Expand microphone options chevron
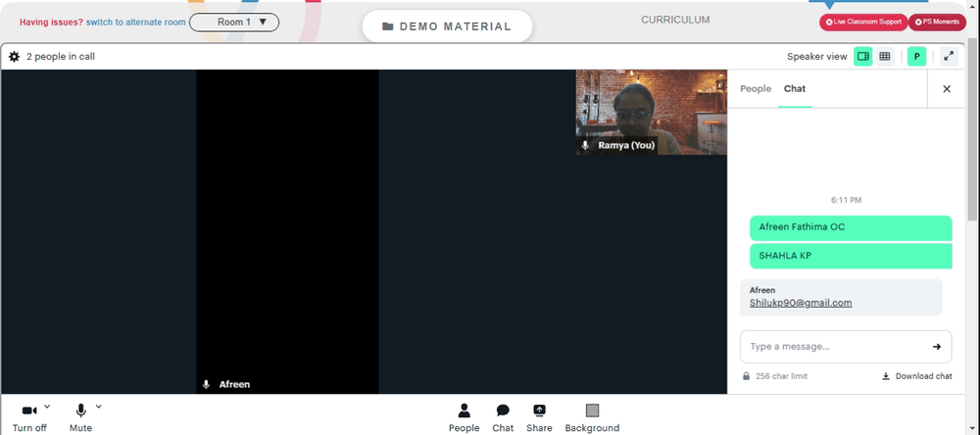The height and width of the screenshot is (435, 980). point(98,407)
